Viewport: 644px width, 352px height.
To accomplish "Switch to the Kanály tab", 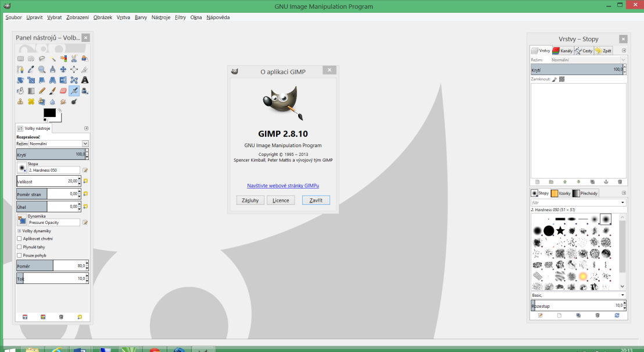I will [563, 51].
